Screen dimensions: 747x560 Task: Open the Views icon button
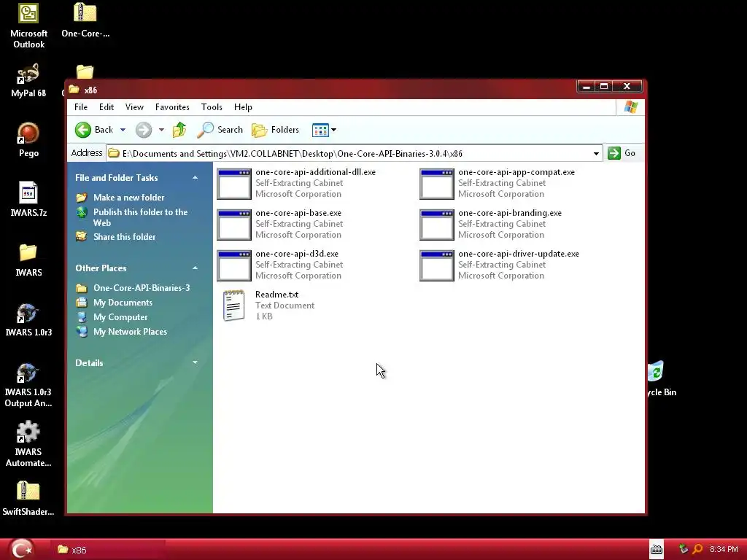click(x=320, y=130)
